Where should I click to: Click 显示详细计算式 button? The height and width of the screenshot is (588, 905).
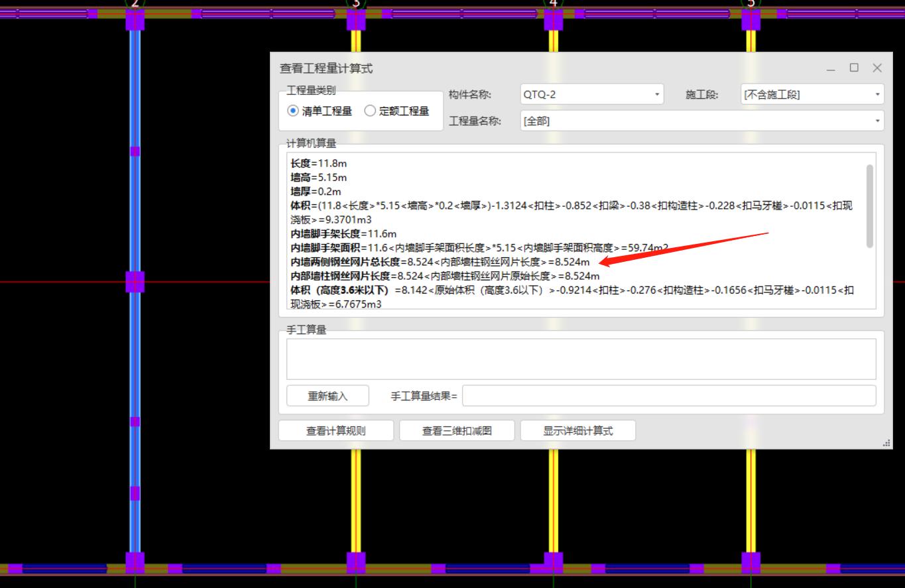point(578,431)
